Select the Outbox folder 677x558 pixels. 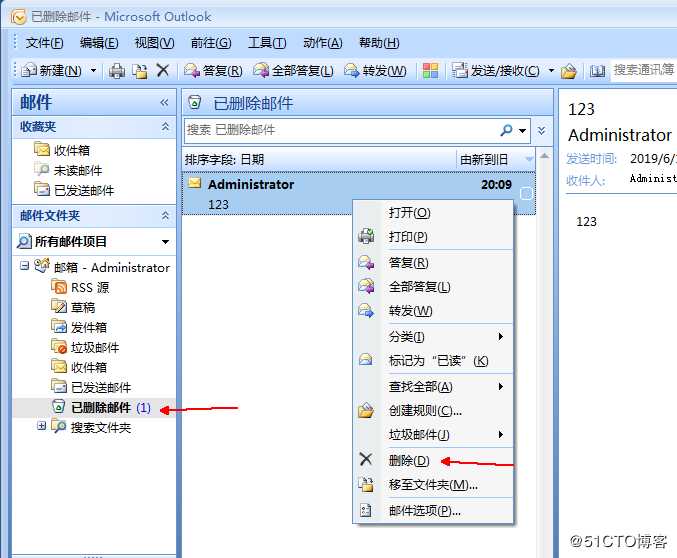click(x=79, y=327)
